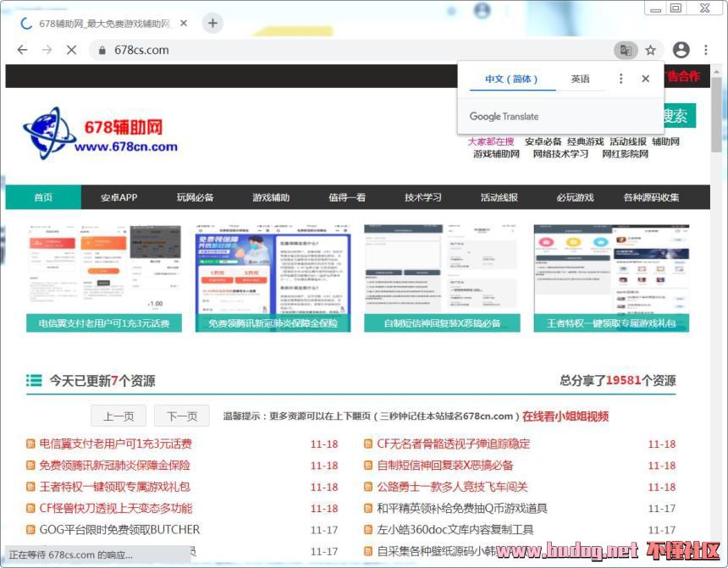Open the user profile avatar icon
Image resolution: width=728 pixels, height=568 pixels.
tap(681, 50)
